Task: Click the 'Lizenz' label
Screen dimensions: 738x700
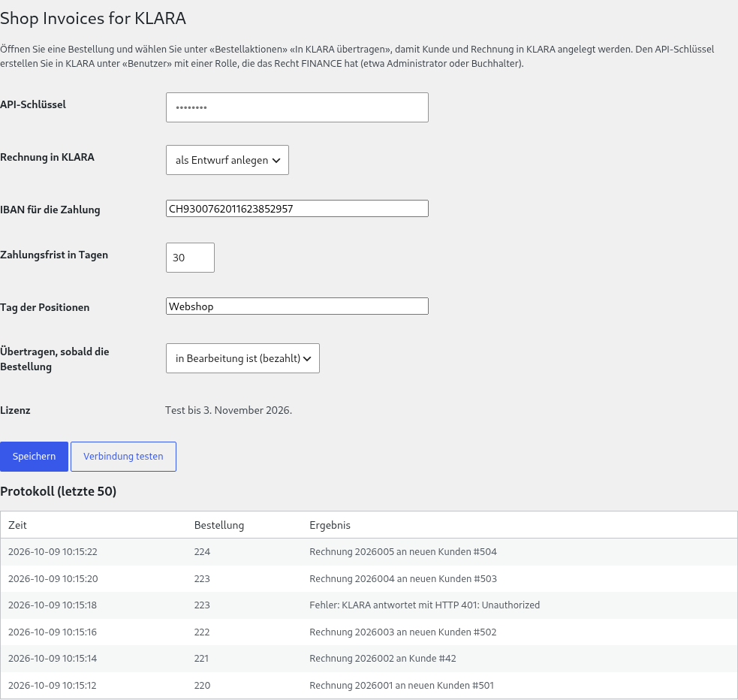Action: tap(15, 410)
